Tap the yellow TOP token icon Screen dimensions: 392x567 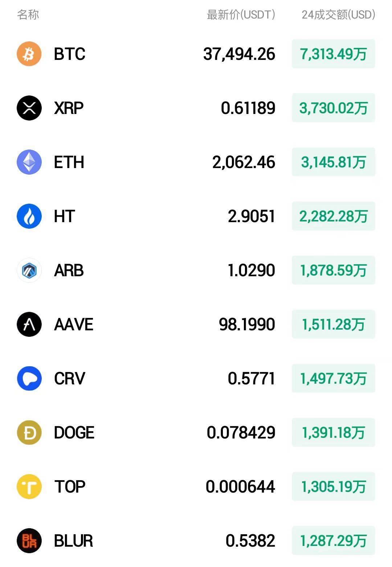click(29, 487)
